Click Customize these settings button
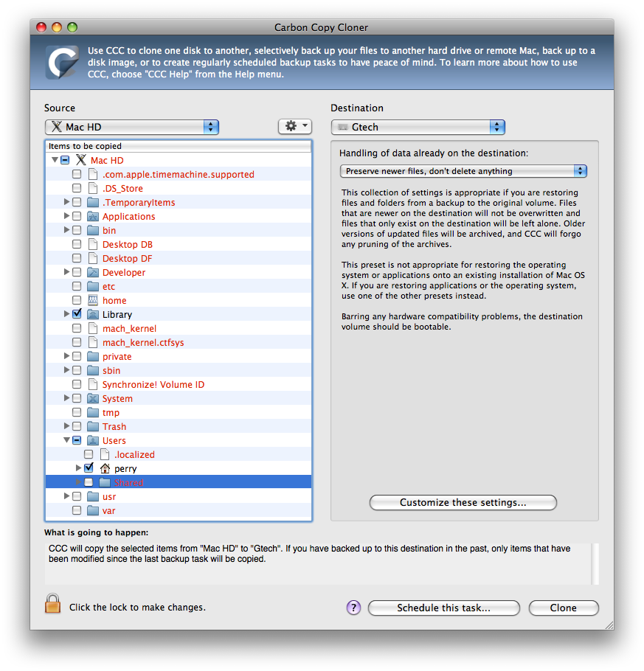Image resolution: width=644 pixels, height=671 pixels. pyautogui.click(x=463, y=502)
